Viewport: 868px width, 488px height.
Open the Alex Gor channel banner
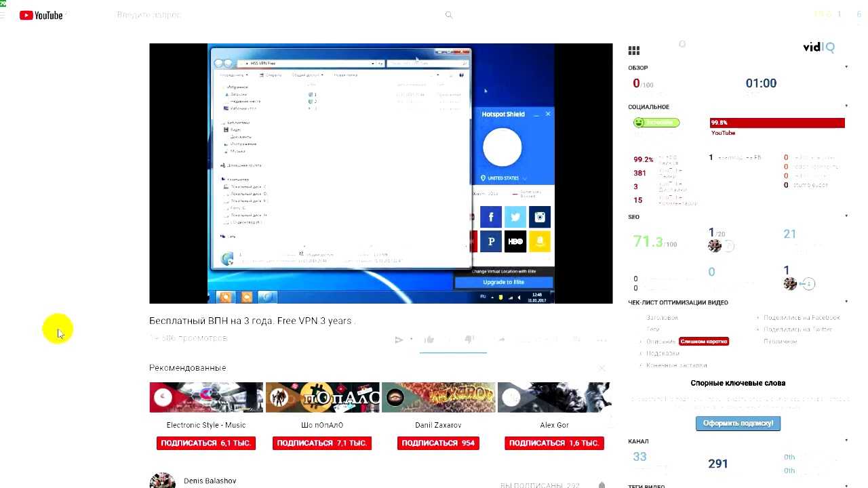click(x=554, y=397)
